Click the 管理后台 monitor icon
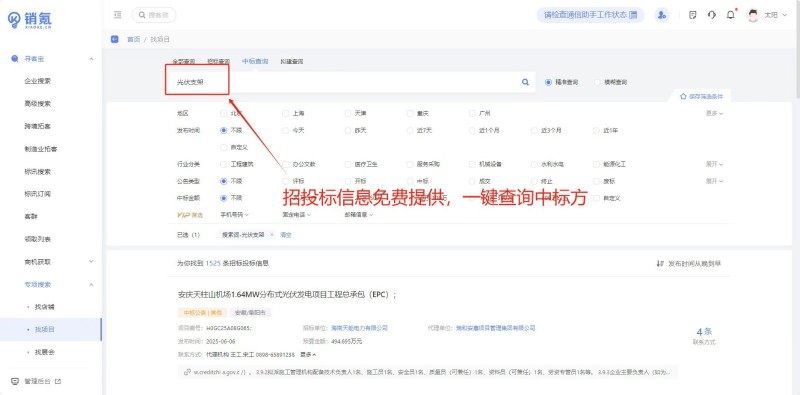This screenshot has width=800, height=395. coord(15,381)
